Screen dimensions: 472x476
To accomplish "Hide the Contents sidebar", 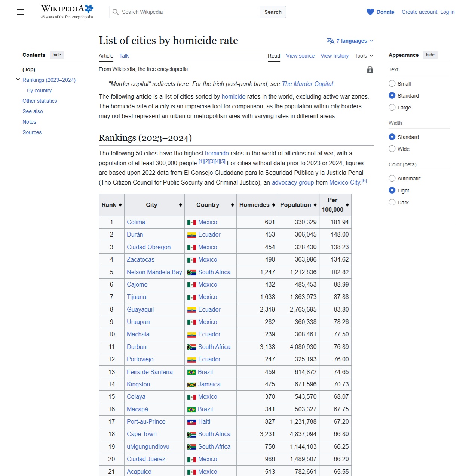I will coord(57,55).
